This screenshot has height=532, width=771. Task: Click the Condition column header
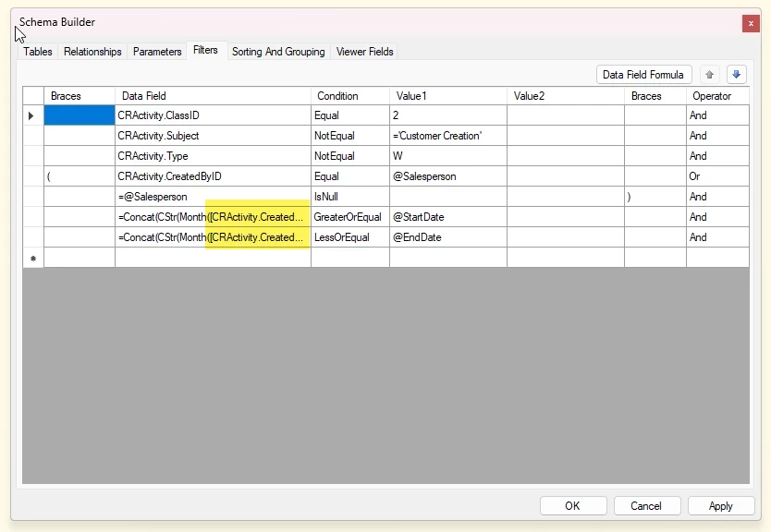click(350, 96)
